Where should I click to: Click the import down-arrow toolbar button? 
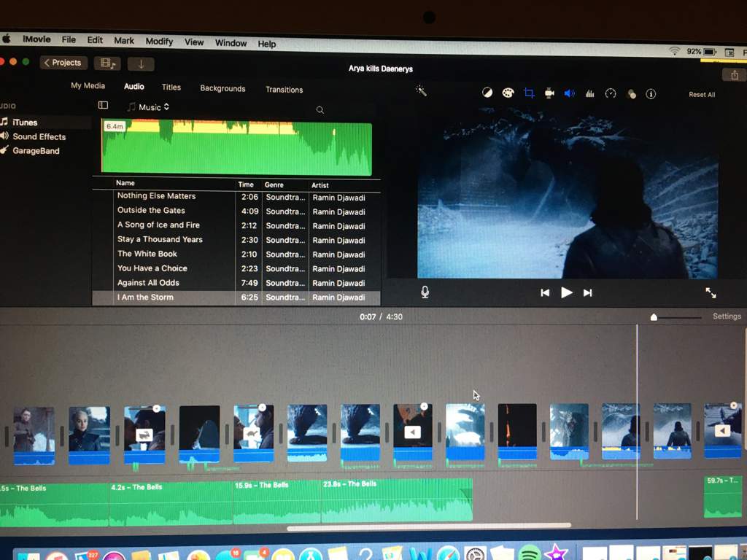pos(141,64)
